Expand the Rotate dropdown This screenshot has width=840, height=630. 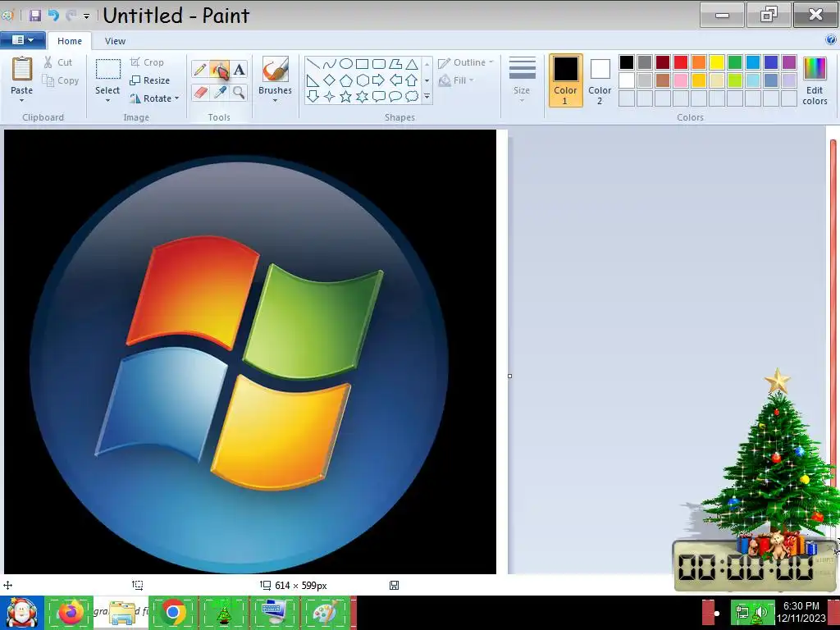[177, 98]
